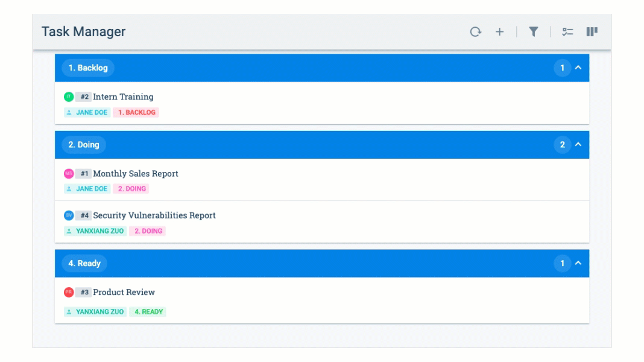Switch to the kanban board view icon

(x=592, y=31)
